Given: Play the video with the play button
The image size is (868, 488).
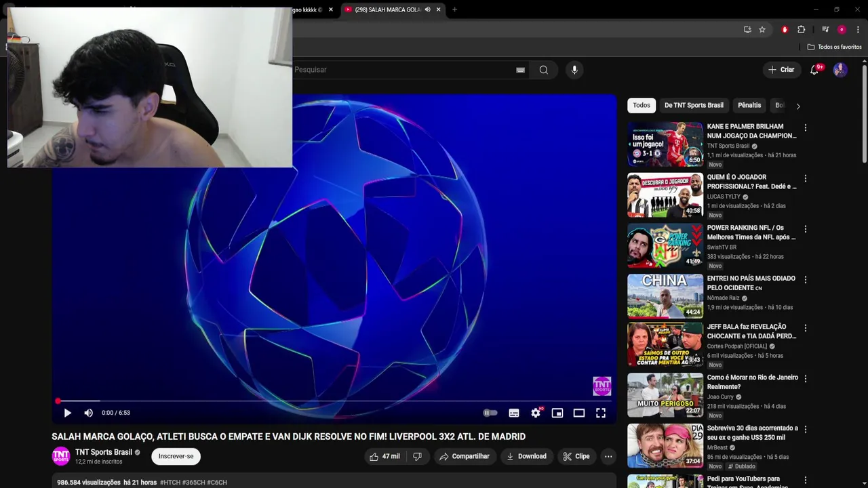Looking at the screenshot, I should click(x=67, y=413).
